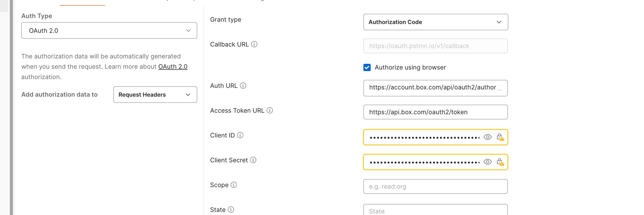This screenshot has width=644, height=215.
Task: Uncheck Authorize using browser checkbox
Action: coord(367,67)
